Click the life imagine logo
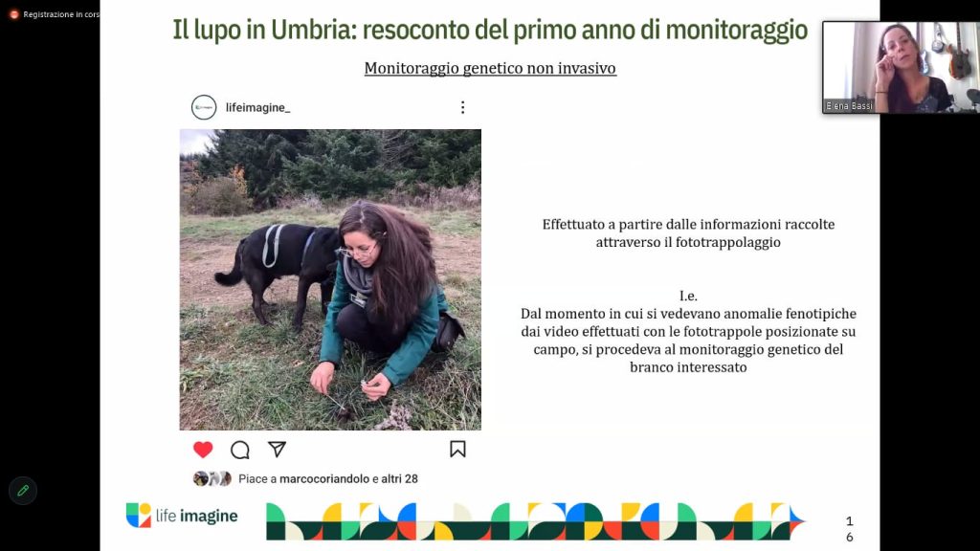Image resolution: width=980 pixels, height=551 pixels. point(182,516)
